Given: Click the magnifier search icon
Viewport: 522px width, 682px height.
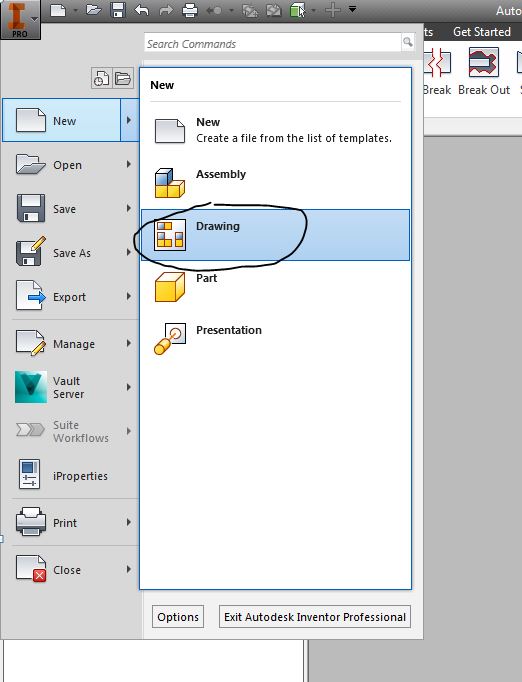Looking at the screenshot, I should (408, 42).
